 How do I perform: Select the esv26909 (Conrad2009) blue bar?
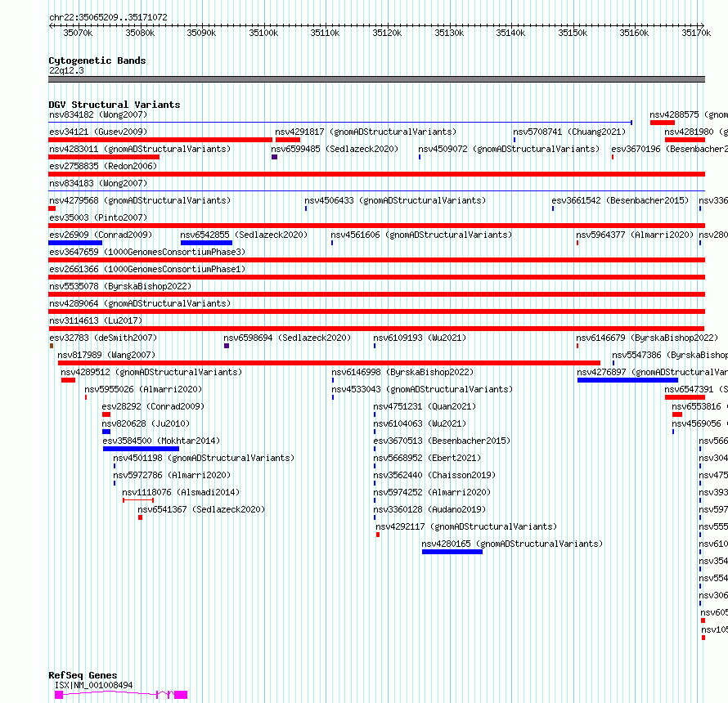point(75,243)
